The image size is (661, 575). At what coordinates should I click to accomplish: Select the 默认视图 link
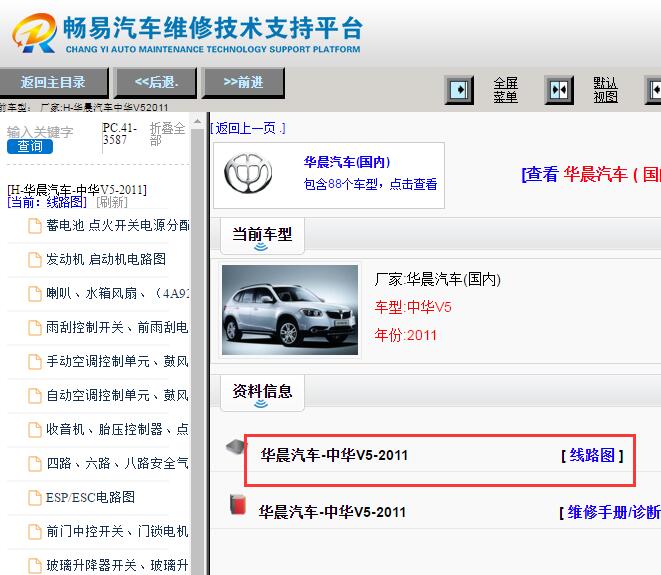(605, 90)
